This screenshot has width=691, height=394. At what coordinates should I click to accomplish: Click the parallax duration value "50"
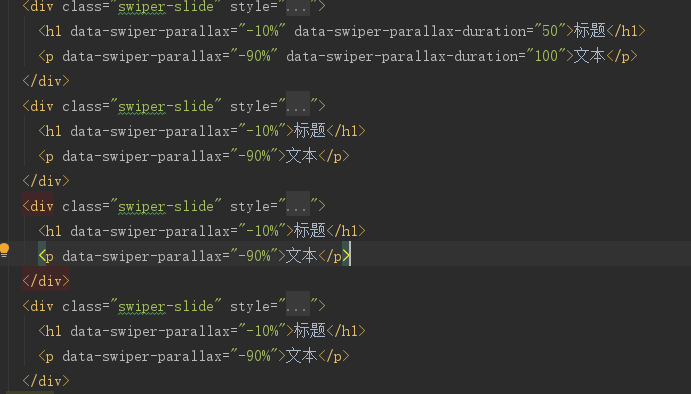pyautogui.click(x=550, y=31)
